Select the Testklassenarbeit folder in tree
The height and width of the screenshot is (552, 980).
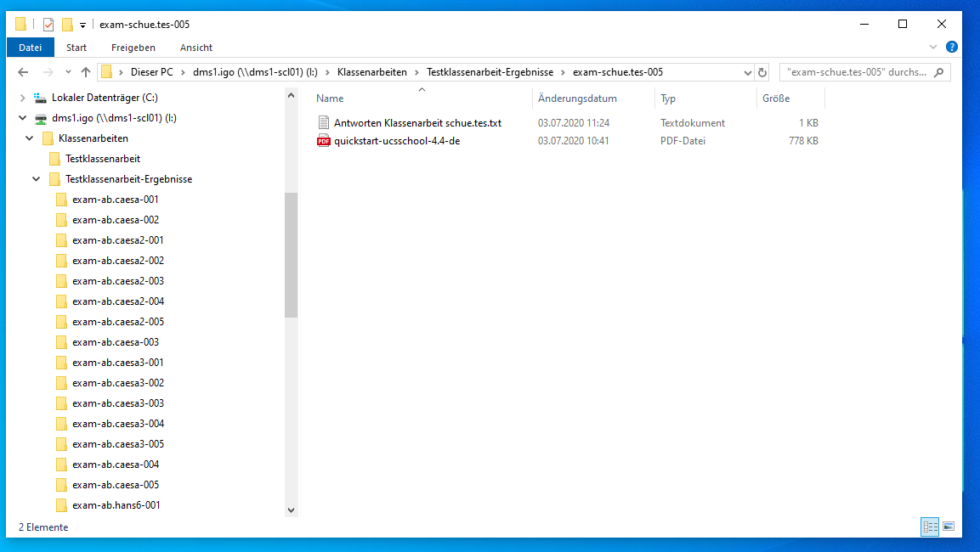(x=103, y=159)
